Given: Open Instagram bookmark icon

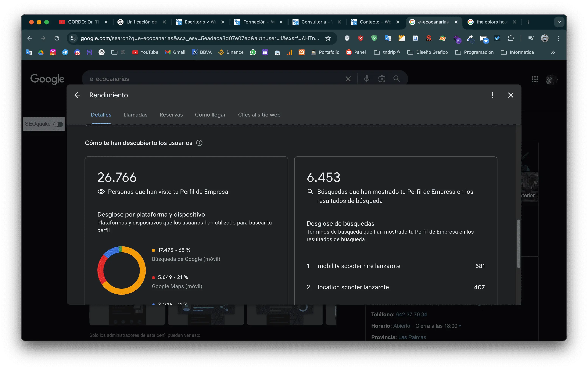Looking at the screenshot, I should (53, 52).
